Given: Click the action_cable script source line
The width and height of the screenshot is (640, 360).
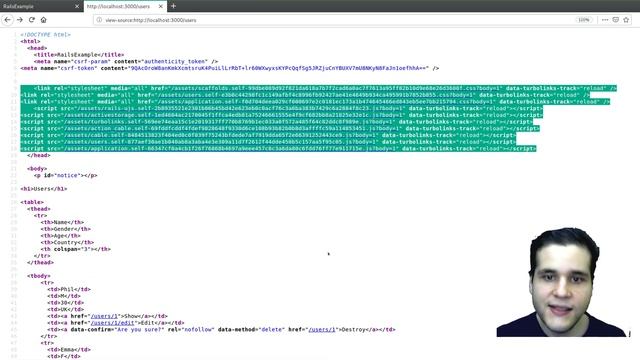Looking at the screenshot, I should pyautogui.click(x=280, y=128).
